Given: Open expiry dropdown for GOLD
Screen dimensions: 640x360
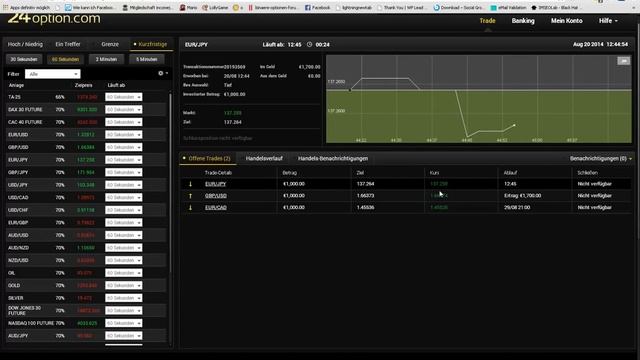Looking at the screenshot, I should point(124,285).
